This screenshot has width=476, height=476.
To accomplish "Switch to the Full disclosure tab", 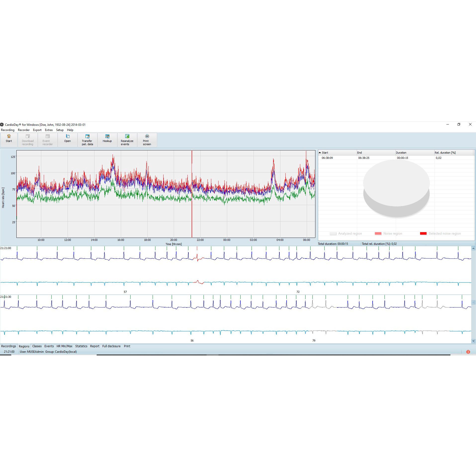I will (x=111, y=346).
